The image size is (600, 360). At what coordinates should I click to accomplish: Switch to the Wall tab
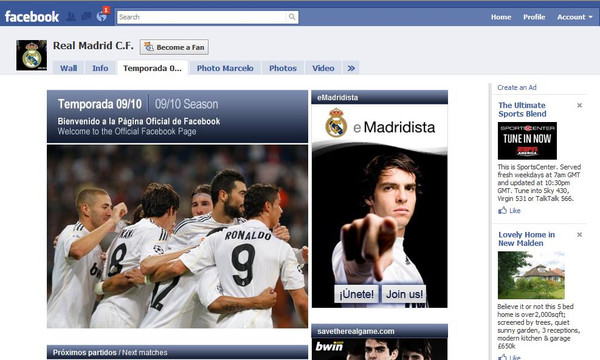click(x=68, y=68)
